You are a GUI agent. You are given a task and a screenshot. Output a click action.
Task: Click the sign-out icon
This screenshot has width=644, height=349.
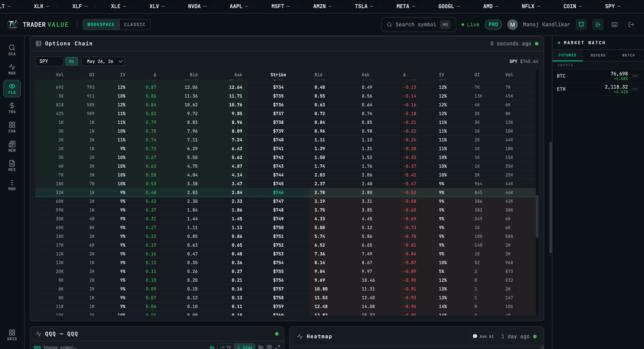631,25
